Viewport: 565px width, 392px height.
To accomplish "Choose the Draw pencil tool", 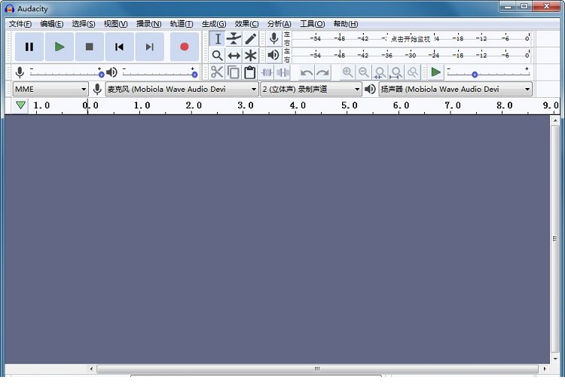I will point(251,38).
